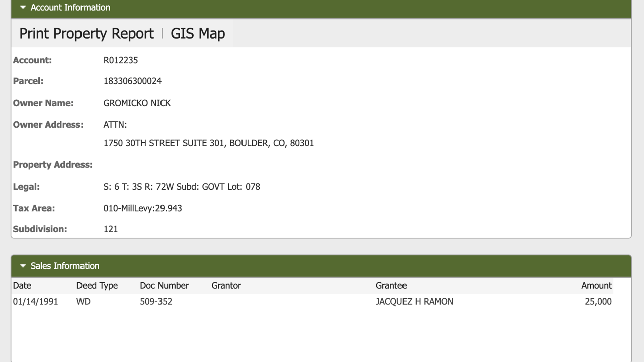Viewport: 644px width, 362px height.
Task: Click the Account: field label
Action: [x=32, y=60]
